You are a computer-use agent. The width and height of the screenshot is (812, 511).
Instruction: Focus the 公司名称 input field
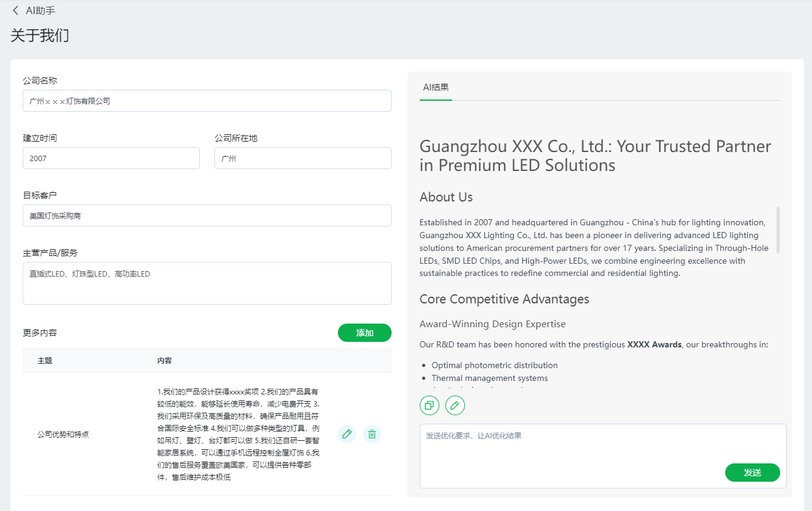(x=207, y=101)
